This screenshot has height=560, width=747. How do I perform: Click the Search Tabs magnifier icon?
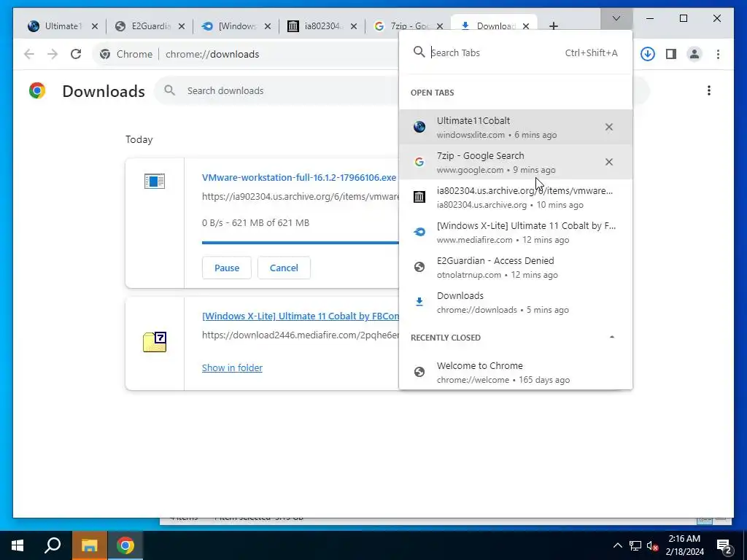[419, 52]
